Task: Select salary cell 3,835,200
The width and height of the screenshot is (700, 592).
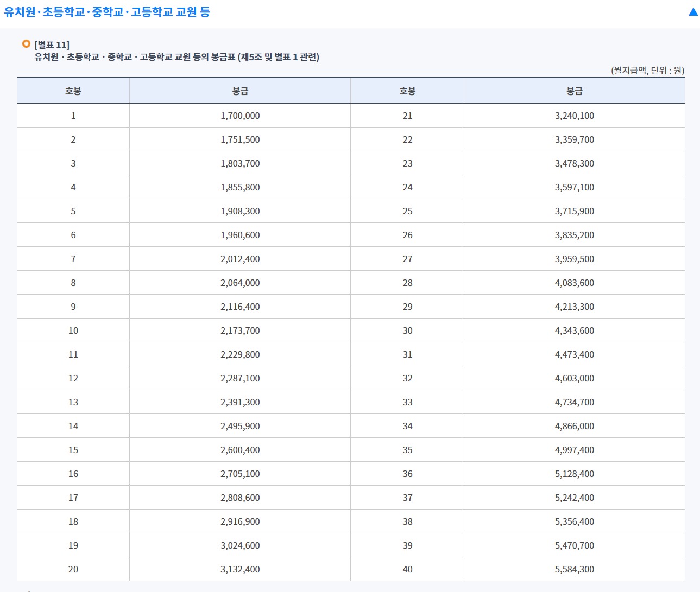Action: (575, 235)
